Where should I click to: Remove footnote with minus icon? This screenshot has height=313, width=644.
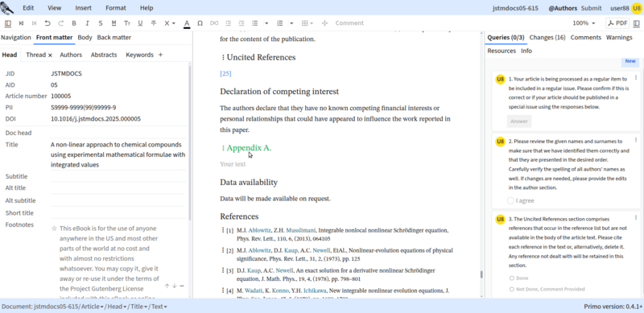(182, 286)
